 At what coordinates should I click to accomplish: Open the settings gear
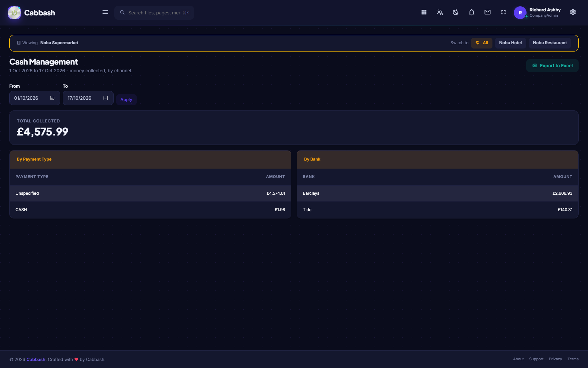tap(573, 12)
